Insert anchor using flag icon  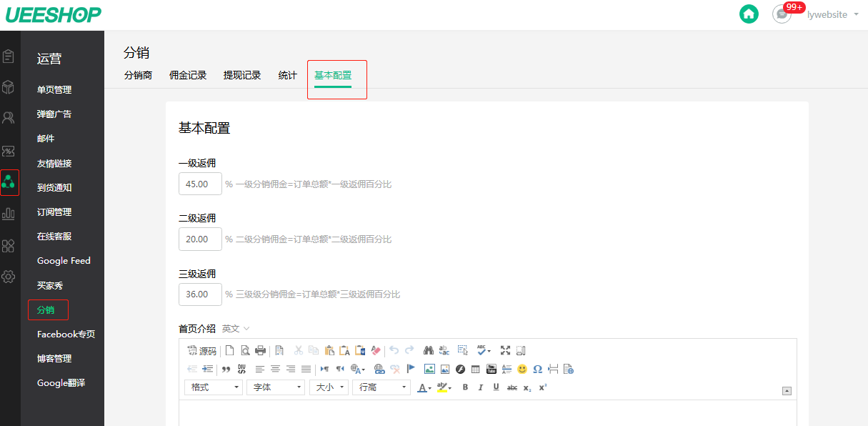click(411, 370)
